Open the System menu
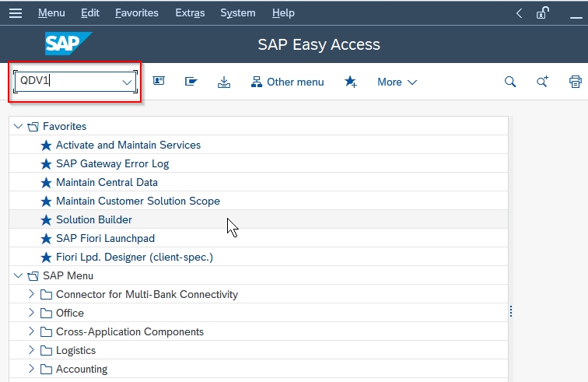This screenshot has height=382, width=588. tap(238, 13)
